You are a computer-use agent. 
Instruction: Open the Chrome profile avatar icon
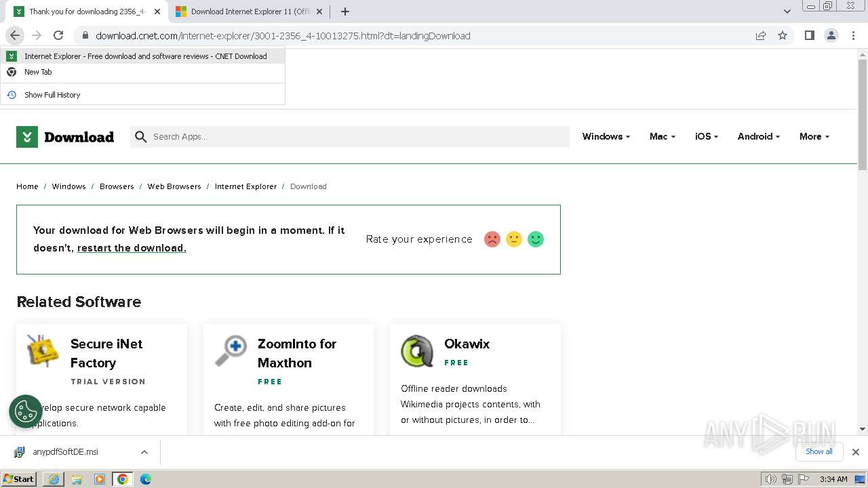tap(831, 35)
